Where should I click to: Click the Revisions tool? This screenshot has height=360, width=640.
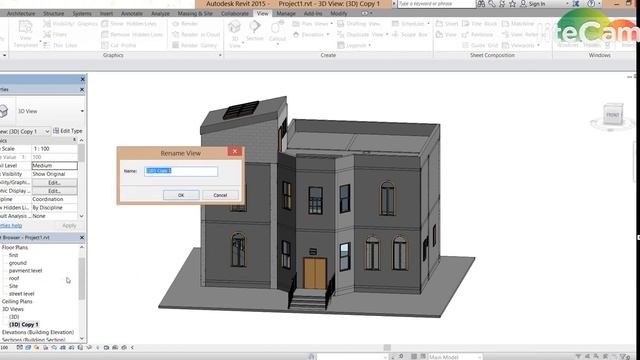click(x=477, y=35)
